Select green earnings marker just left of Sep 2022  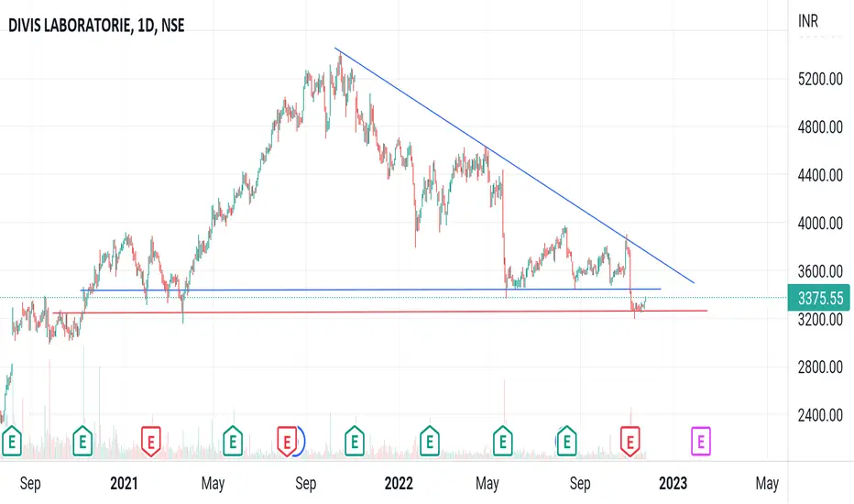pyautogui.click(x=566, y=441)
